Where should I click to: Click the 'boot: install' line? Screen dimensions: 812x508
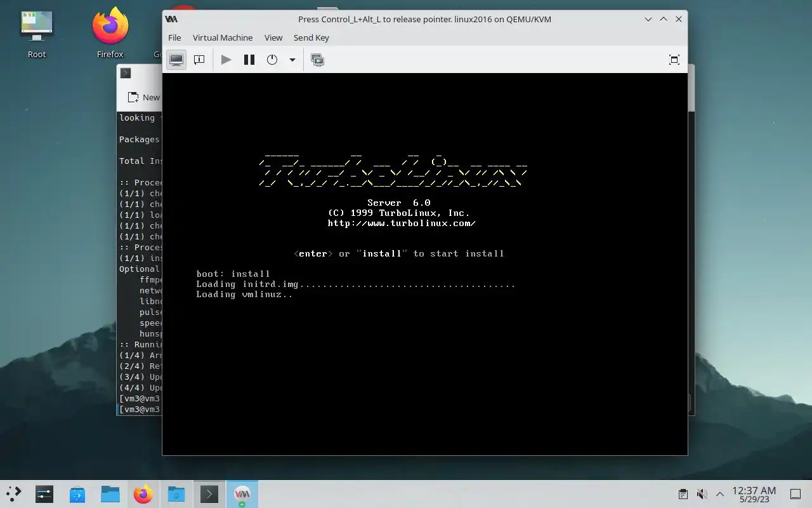[233, 274]
